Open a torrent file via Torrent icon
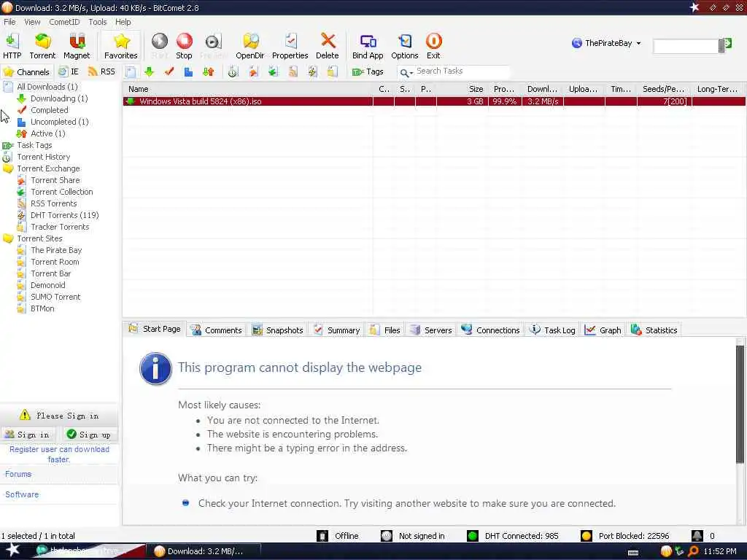Viewport: 747px width, 560px height. tap(42, 46)
